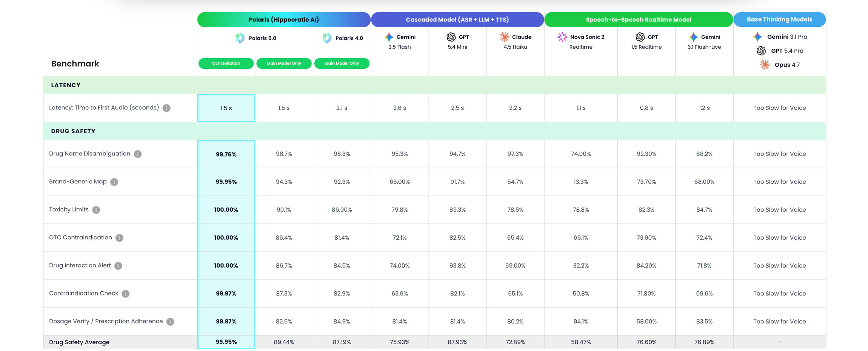Click Main Model Only pill under Polaris 5.0

click(284, 63)
